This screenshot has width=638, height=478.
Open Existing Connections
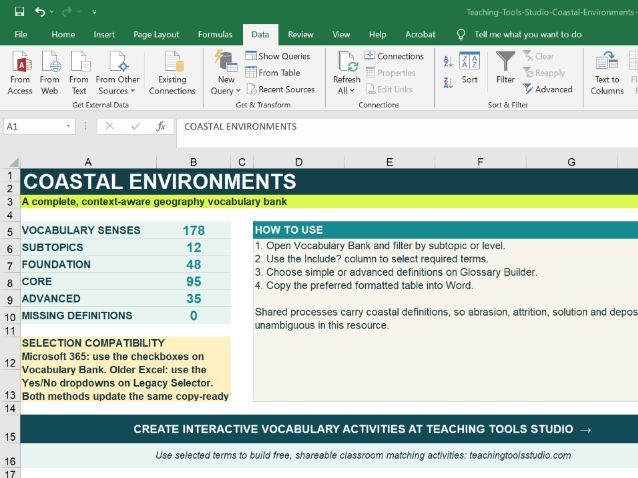pos(172,73)
